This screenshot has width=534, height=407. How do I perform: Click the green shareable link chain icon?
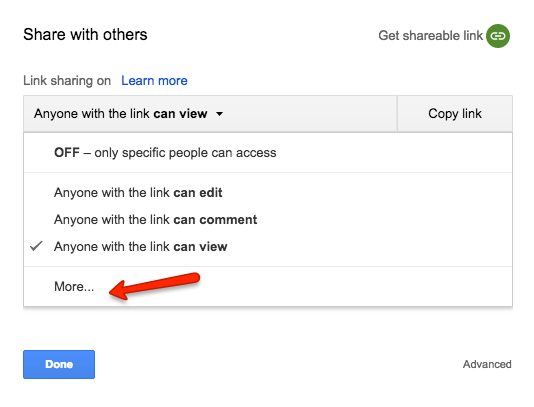(x=498, y=36)
